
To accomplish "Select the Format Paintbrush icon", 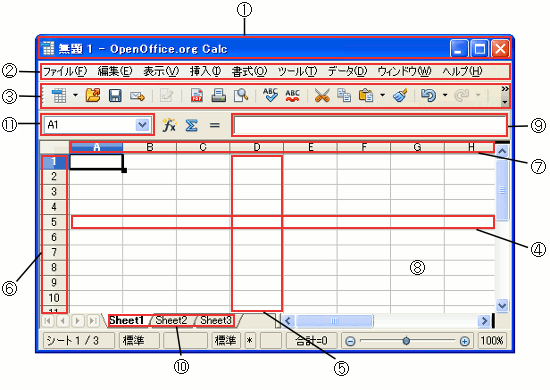I will [x=400, y=95].
